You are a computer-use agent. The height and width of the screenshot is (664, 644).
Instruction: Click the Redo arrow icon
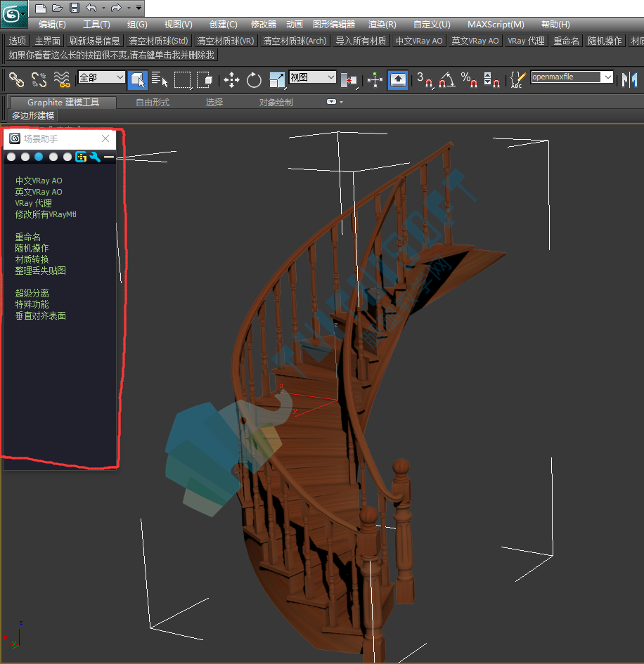(116, 8)
